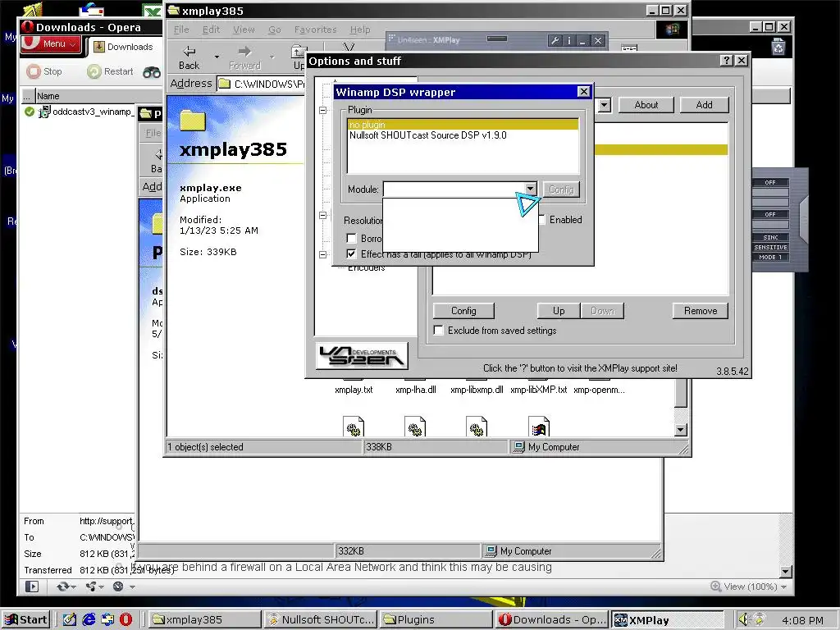Click the SENSITIVE toggle on XMPlay panel
Viewport: 840px width, 630px height.
pyautogui.click(x=770, y=247)
